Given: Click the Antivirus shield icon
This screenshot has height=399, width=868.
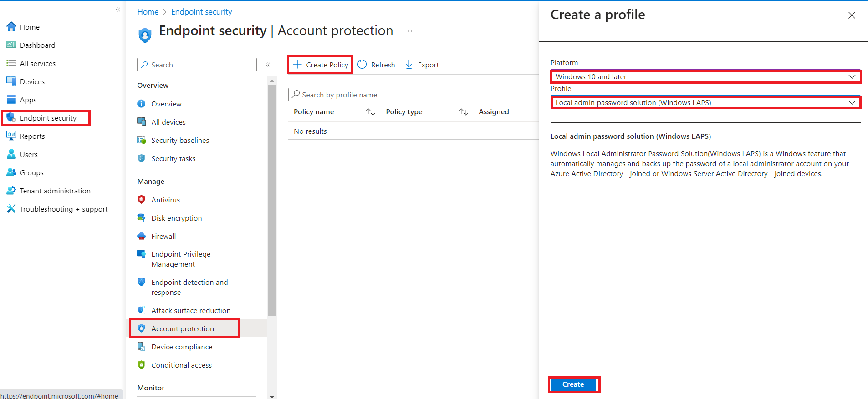Looking at the screenshot, I should coord(142,200).
